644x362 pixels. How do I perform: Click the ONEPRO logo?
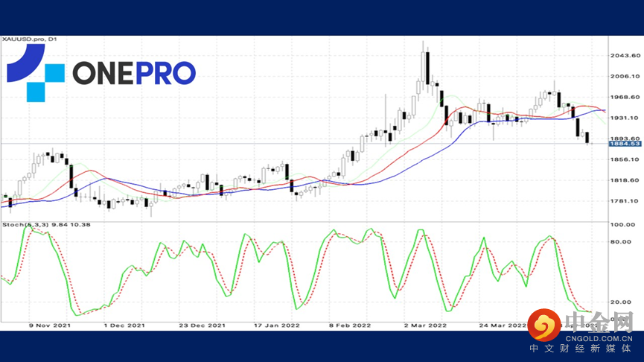[101, 73]
